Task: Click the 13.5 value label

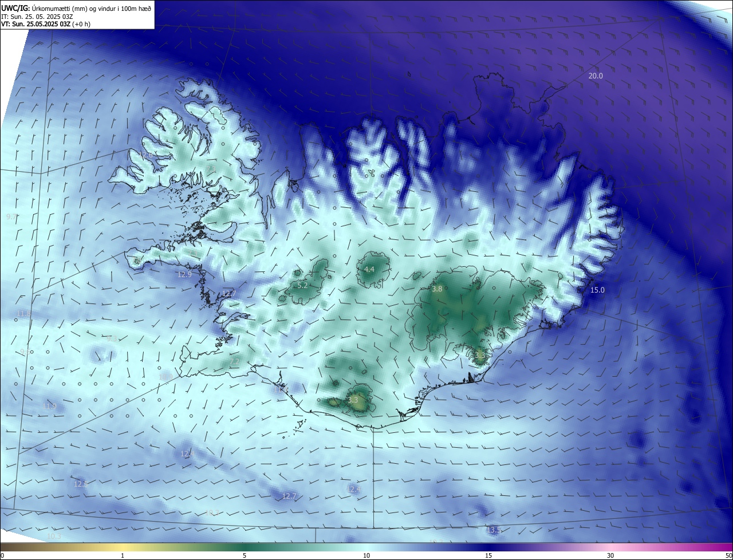Action: [x=494, y=530]
